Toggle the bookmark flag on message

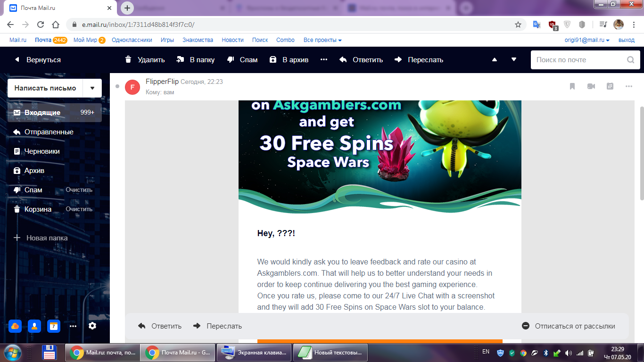572,86
